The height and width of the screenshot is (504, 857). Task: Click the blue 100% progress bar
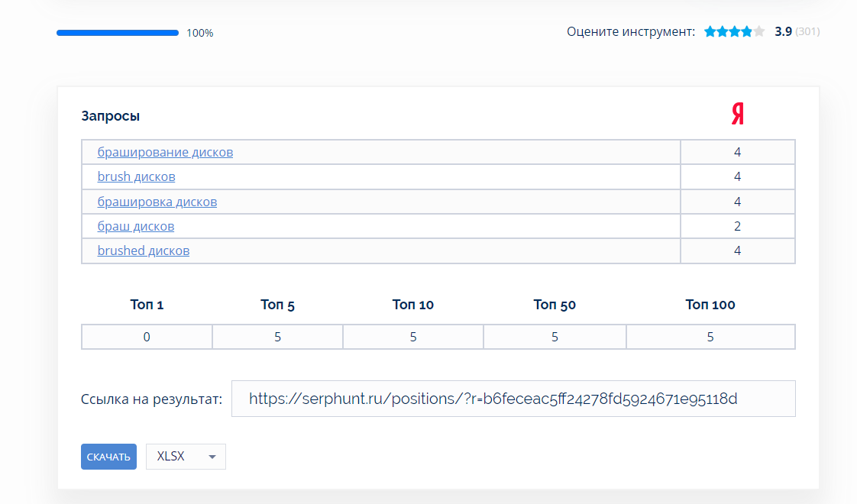117,33
